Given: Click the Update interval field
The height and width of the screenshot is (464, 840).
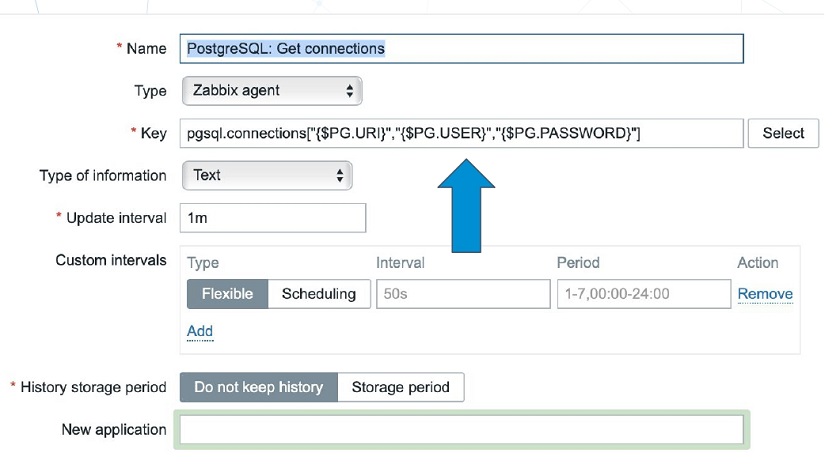Looking at the screenshot, I should pos(273,218).
